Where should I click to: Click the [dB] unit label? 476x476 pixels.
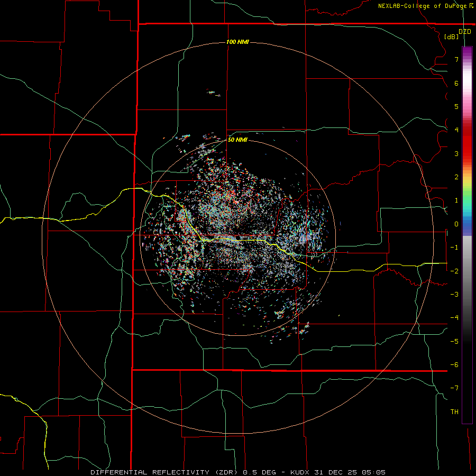(x=452, y=36)
